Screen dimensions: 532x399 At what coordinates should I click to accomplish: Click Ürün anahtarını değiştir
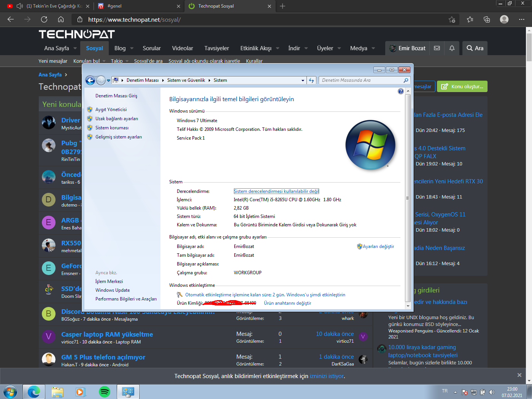click(x=287, y=303)
